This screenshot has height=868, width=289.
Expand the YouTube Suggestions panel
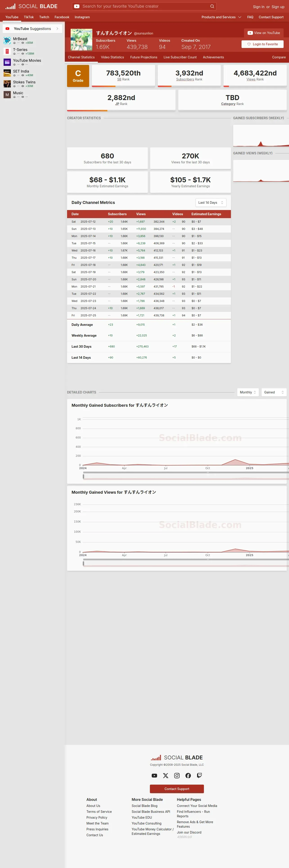[x=32, y=29]
